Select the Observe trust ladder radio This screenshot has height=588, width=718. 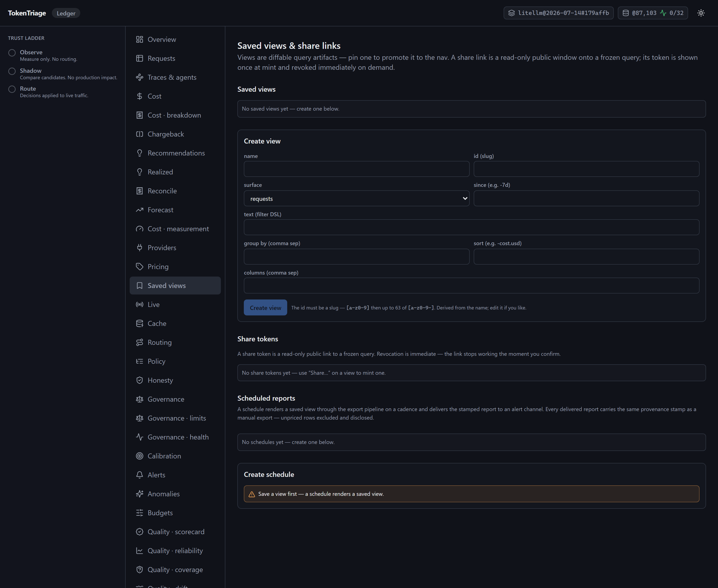point(12,53)
